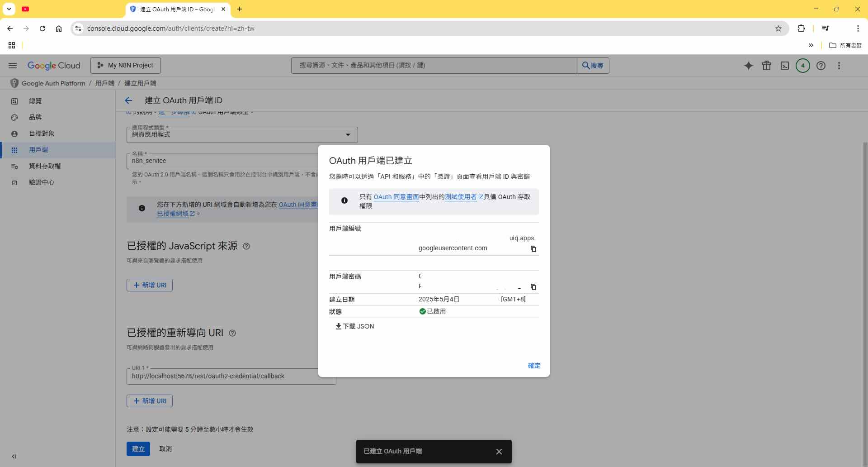Activate the Cloud Shell terminal icon
Image resolution: width=868 pixels, height=467 pixels.
coord(784,66)
